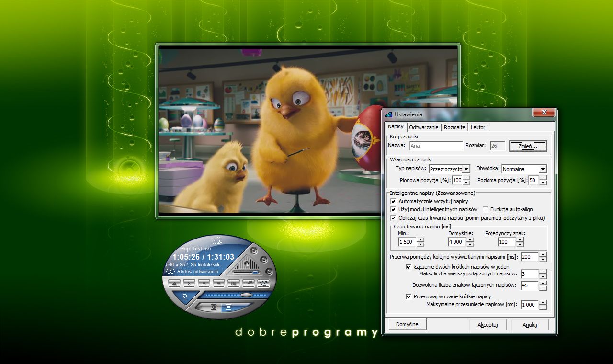Click the settings window icon in player

248,283
